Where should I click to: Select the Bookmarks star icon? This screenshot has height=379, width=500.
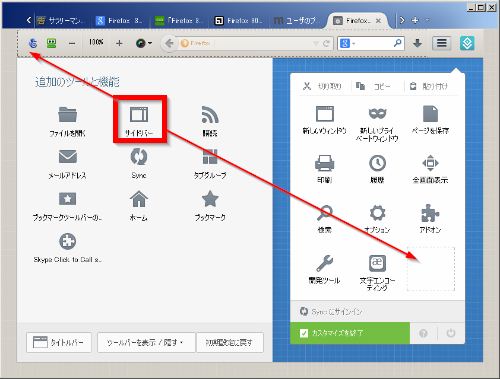point(210,199)
